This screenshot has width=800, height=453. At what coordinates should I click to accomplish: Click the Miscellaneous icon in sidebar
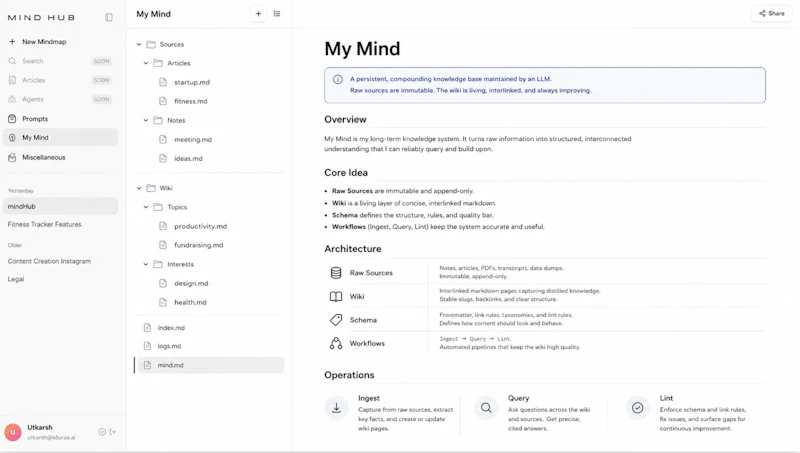[x=12, y=157]
